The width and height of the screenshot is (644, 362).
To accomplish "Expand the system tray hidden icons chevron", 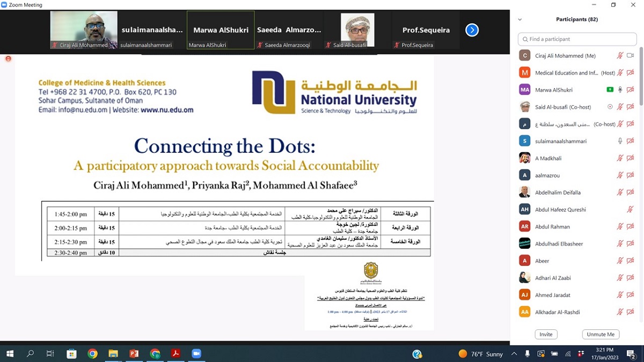I will (x=514, y=353).
